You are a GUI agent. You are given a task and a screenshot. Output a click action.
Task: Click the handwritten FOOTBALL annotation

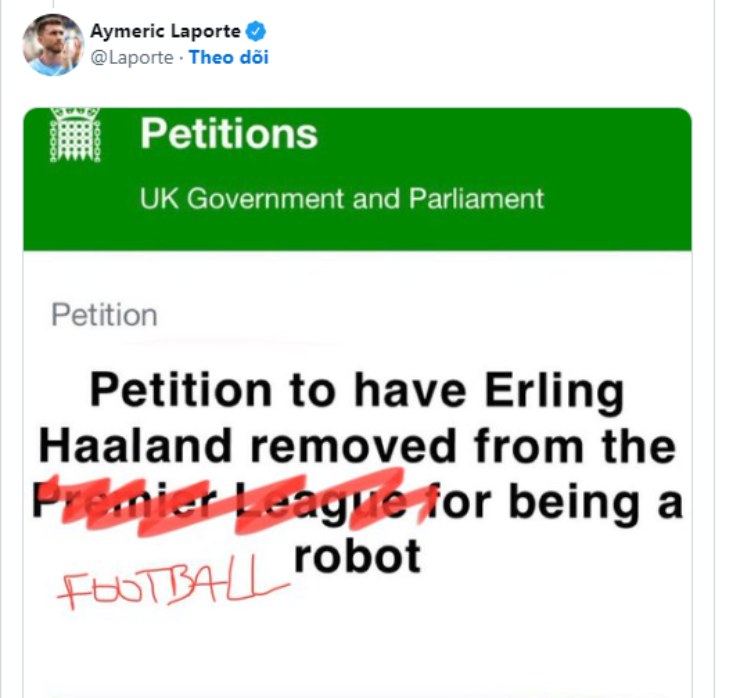click(x=172, y=583)
